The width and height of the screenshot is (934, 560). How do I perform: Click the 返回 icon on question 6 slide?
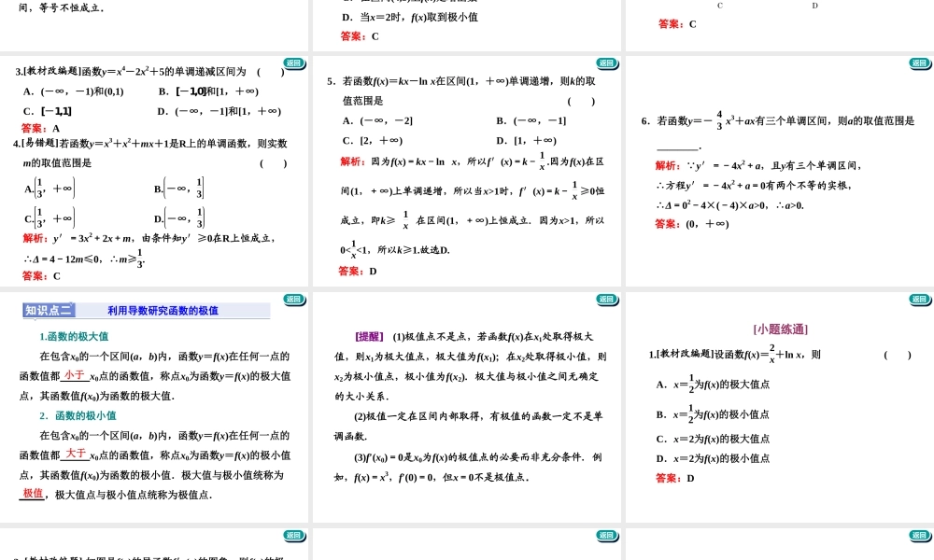pyautogui.click(x=919, y=63)
